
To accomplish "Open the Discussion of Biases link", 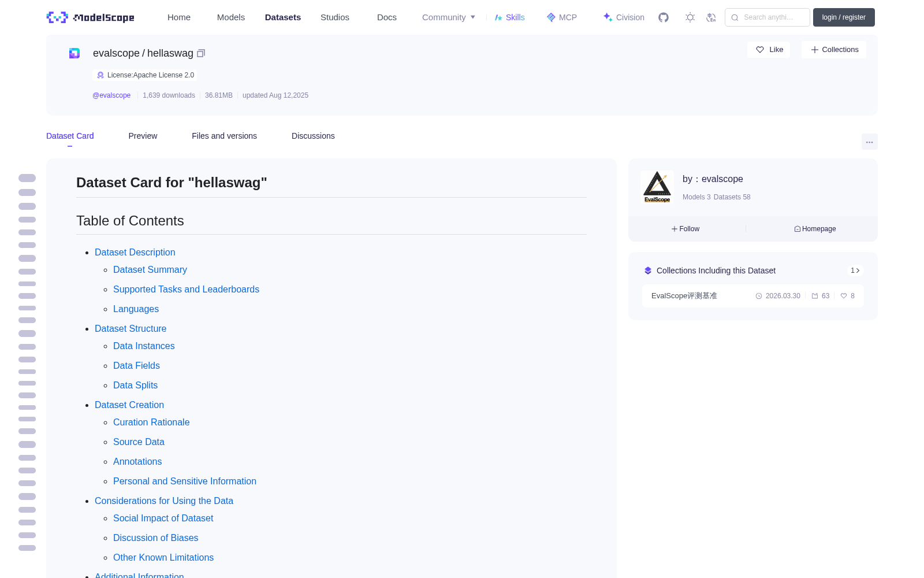I will click(x=156, y=538).
